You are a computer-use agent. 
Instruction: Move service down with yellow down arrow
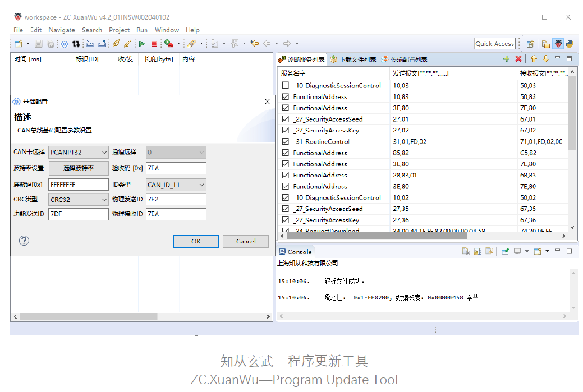pyautogui.click(x=545, y=59)
